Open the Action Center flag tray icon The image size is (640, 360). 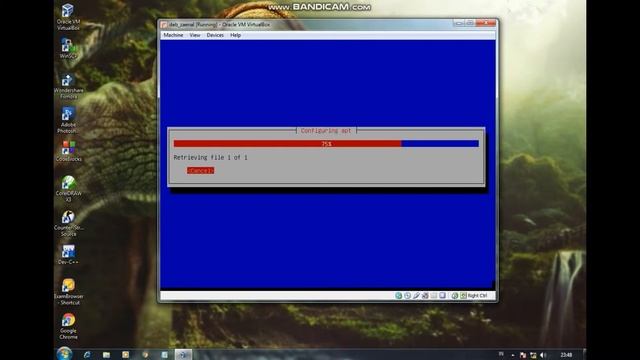[523, 355]
